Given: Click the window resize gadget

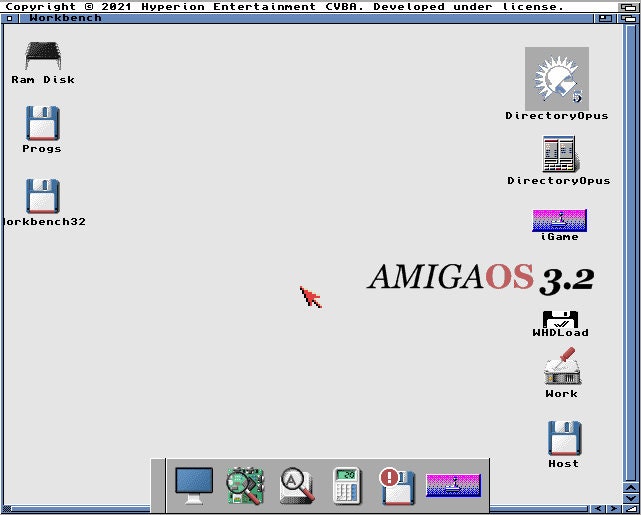Looking at the screenshot, I should (x=630, y=509).
